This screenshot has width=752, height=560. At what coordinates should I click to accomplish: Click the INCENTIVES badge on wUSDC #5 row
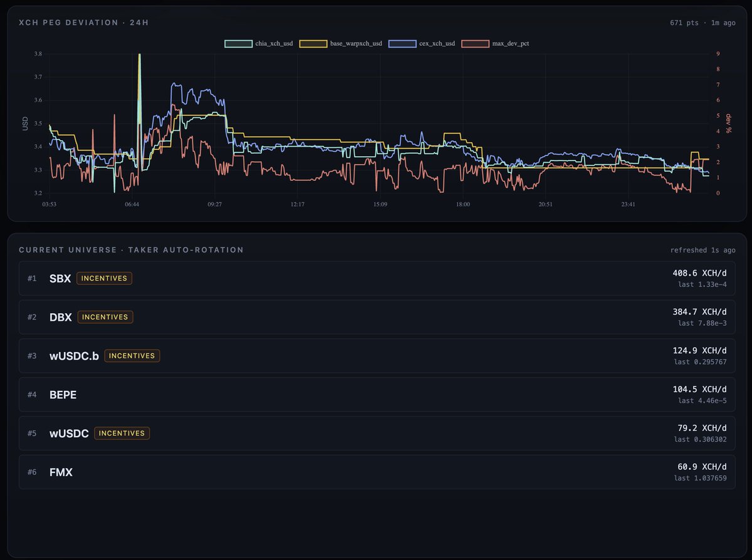[x=122, y=433]
